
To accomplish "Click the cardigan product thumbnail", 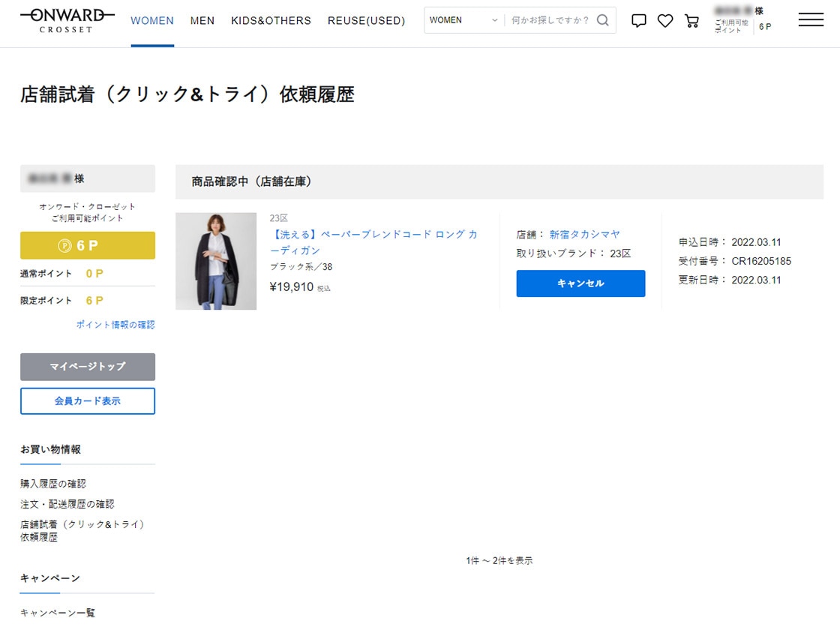I will [x=216, y=261].
